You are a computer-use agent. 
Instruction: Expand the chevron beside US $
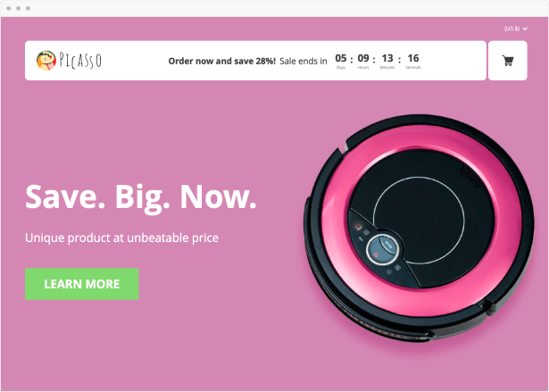click(525, 29)
